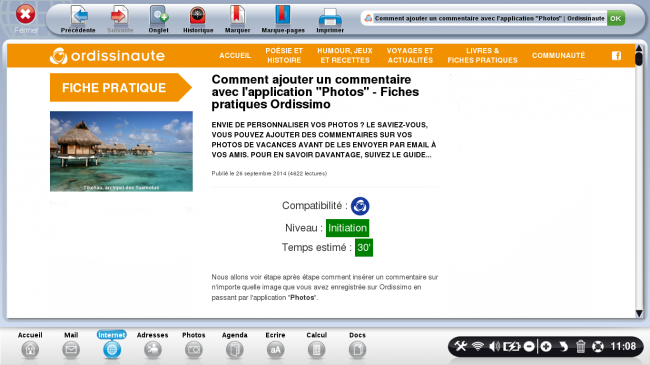Open the Mail app
The height and width of the screenshot is (365, 650).
(71, 345)
